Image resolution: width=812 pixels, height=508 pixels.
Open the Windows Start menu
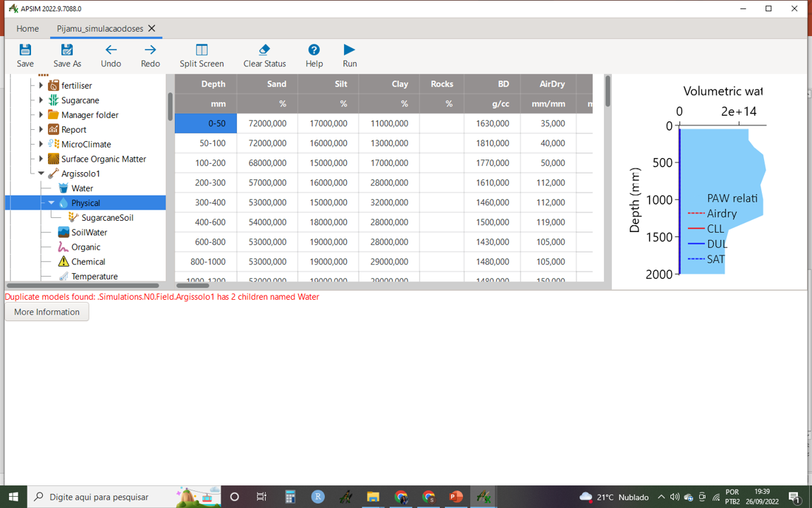[x=13, y=497]
